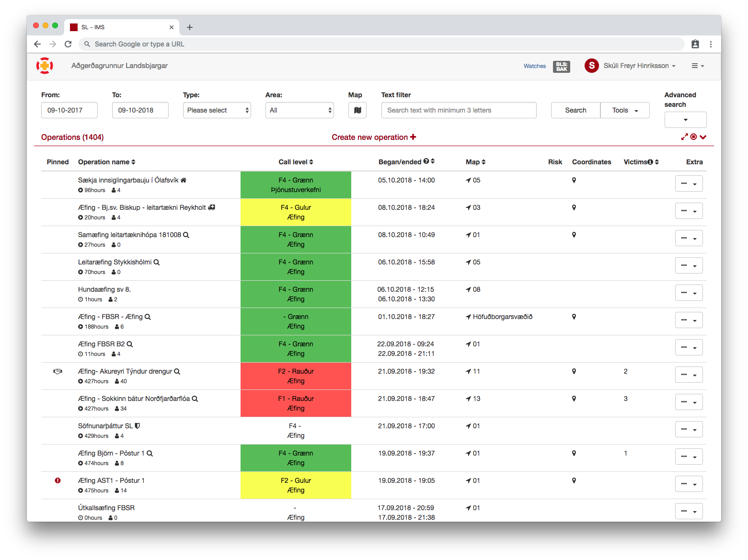Viewport: 748px width, 560px height.
Task: Open the Type dropdown Please select
Action: pos(217,110)
